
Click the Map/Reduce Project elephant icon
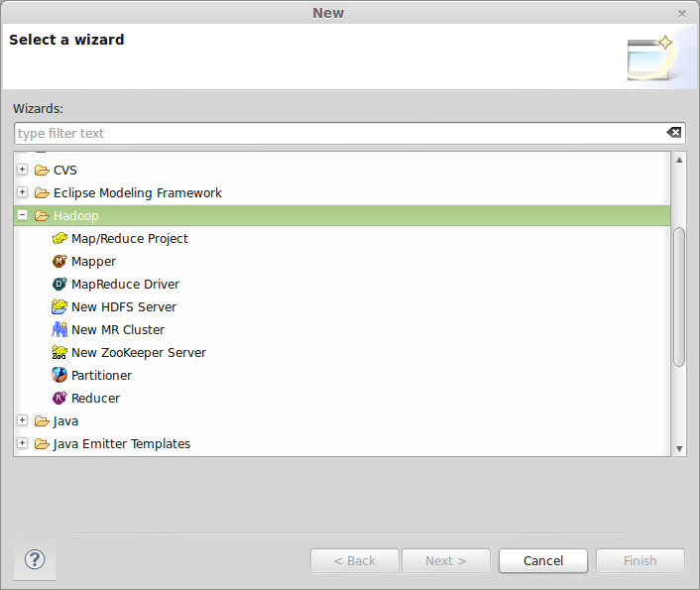click(x=59, y=239)
